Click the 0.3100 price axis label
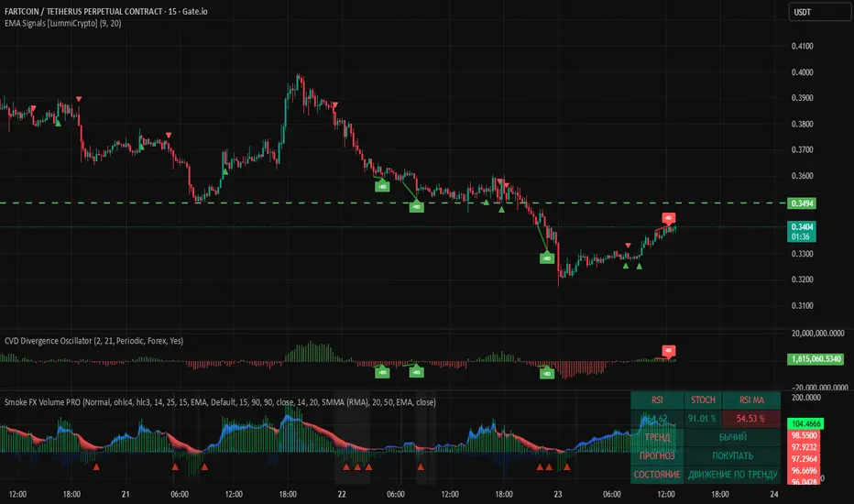This screenshot has width=854, height=504. click(x=802, y=306)
